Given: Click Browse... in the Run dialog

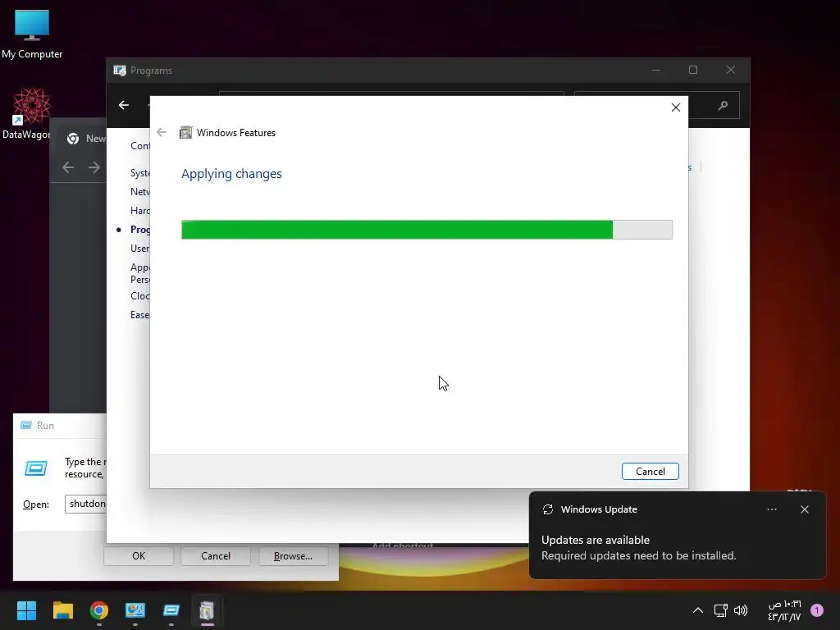Looking at the screenshot, I should pyautogui.click(x=293, y=556).
